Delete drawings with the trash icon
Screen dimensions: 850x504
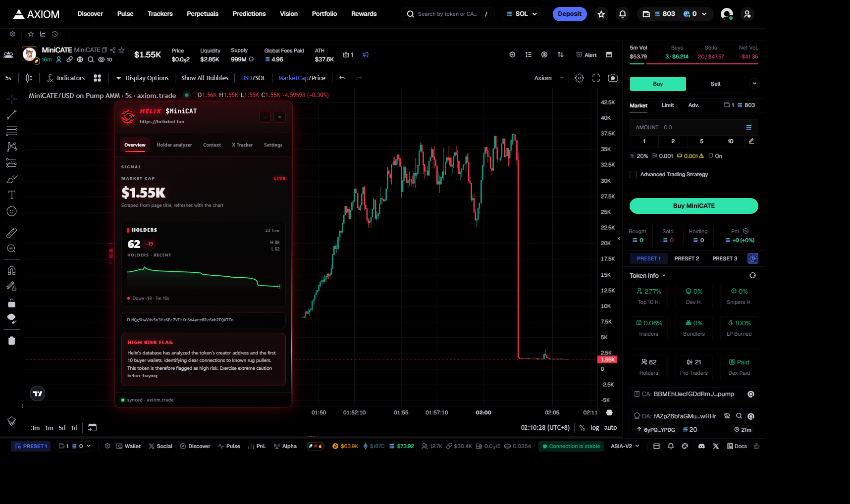click(x=12, y=341)
